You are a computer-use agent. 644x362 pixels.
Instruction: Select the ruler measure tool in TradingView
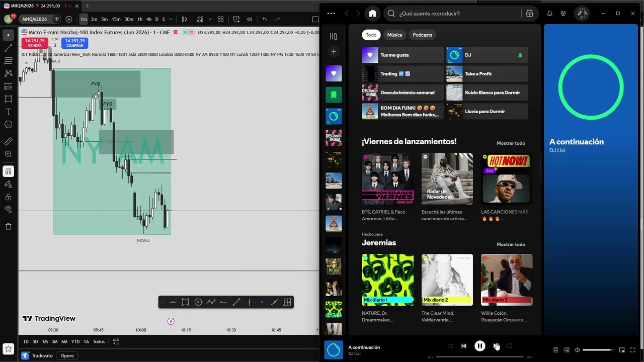8,142
